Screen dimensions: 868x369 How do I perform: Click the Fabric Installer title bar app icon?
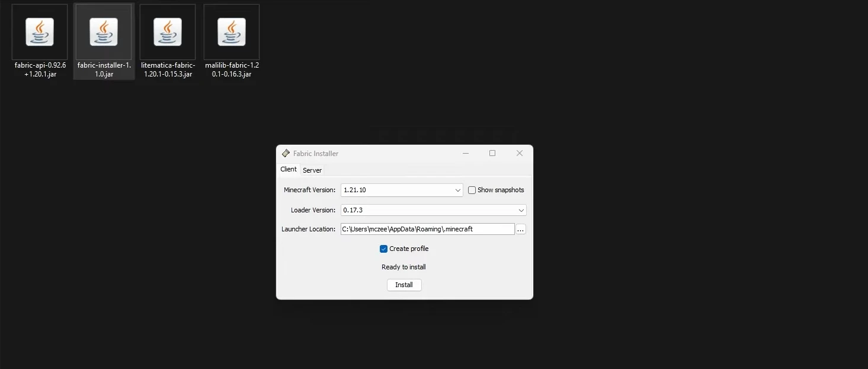tap(286, 154)
